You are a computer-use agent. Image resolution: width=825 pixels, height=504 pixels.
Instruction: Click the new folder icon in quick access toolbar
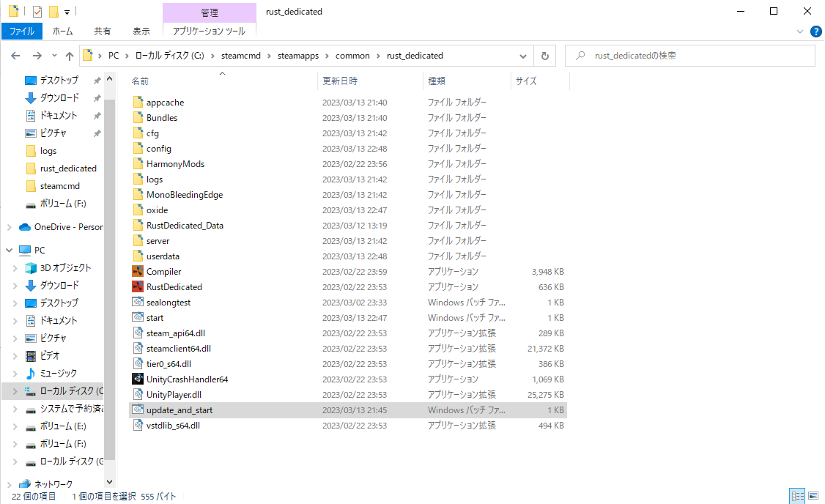53,11
